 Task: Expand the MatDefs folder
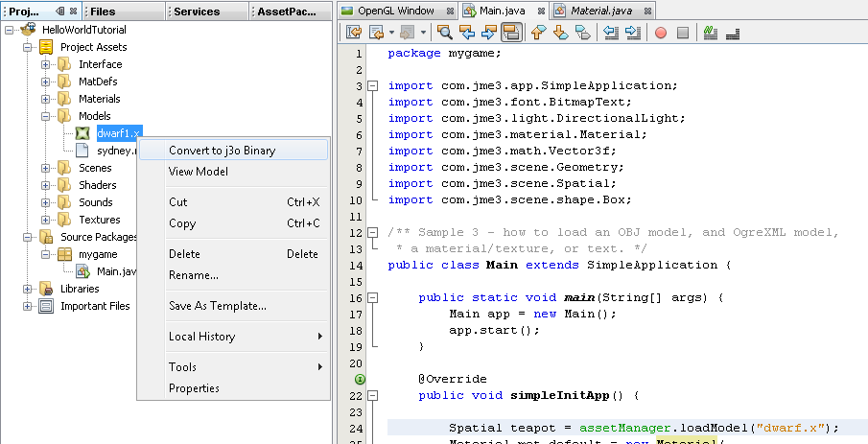pyautogui.click(x=45, y=82)
